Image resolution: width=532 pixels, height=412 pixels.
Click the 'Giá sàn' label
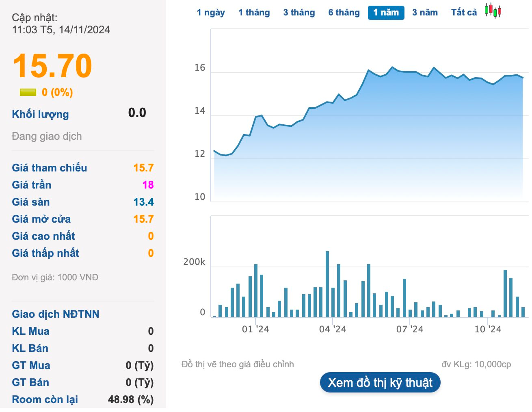coord(31,202)
